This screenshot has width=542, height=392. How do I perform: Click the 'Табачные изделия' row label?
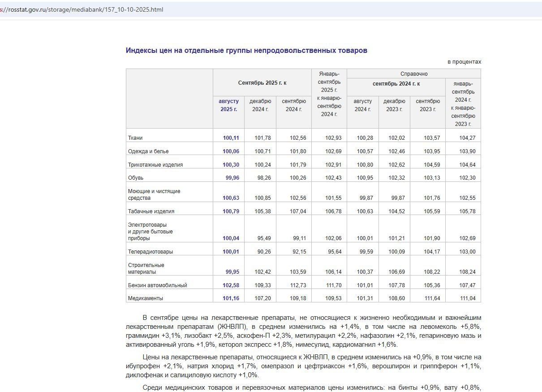pos(151,211)
